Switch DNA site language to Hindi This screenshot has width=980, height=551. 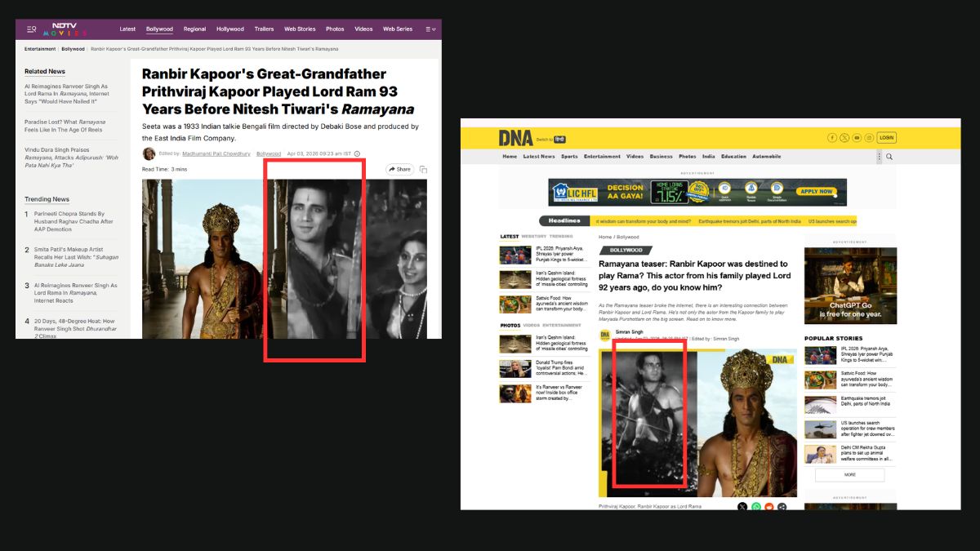(561, 139)
